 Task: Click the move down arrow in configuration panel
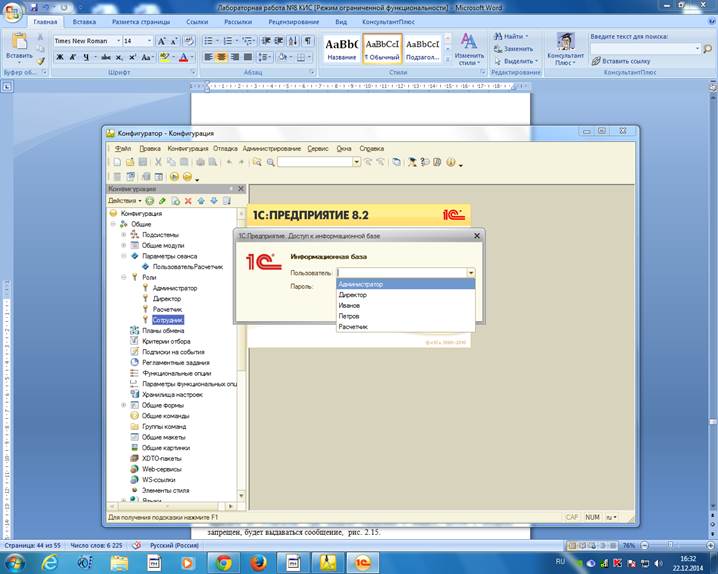coord(214,200)
